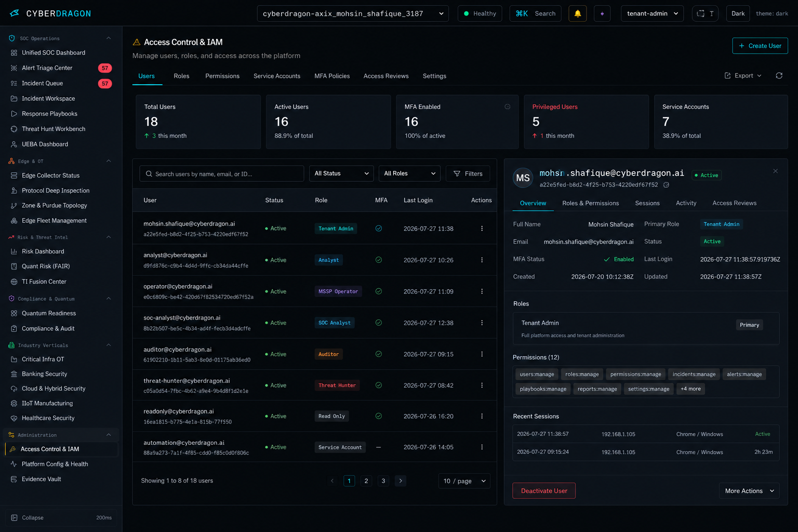Open Incident Workspace folder icon
The image size is (798, 532).
[x=14, y=99]
